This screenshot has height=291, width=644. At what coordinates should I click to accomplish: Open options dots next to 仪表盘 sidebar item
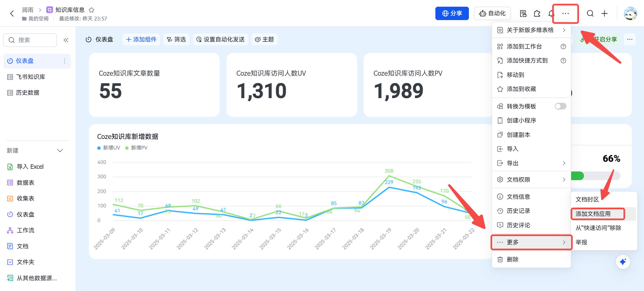tap(65, 61)
